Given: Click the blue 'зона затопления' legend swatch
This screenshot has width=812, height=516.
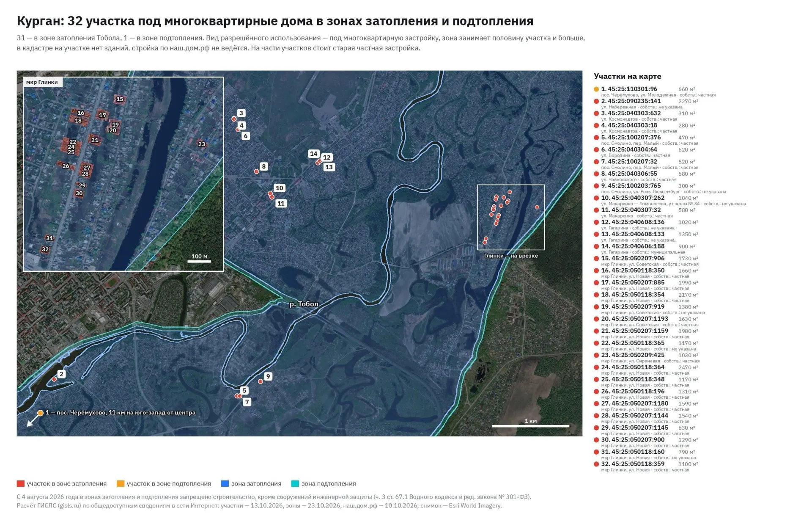Looking at the screenshot, I should (x=225, y=483).
